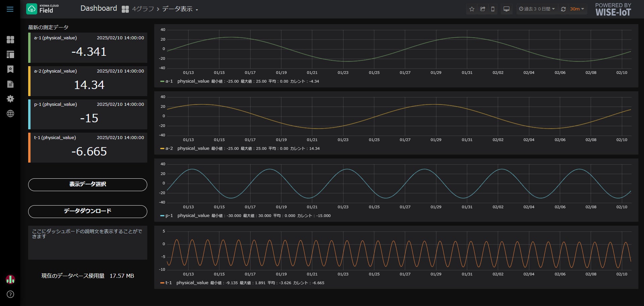Viewport: 644px width, 306px height.
Task: Select the a-2 latest value panel
Action: (x=88, y=81)
